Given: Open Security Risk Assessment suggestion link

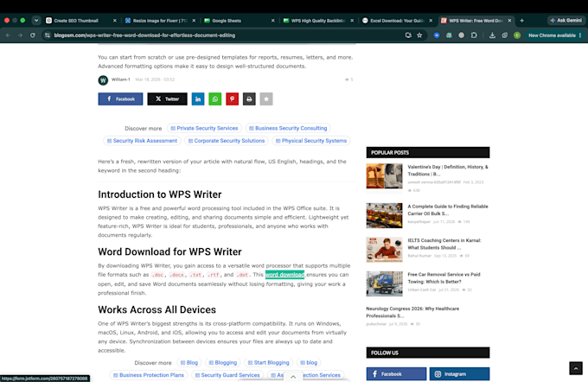Looking at the screenshot, I should coord(142,141).
